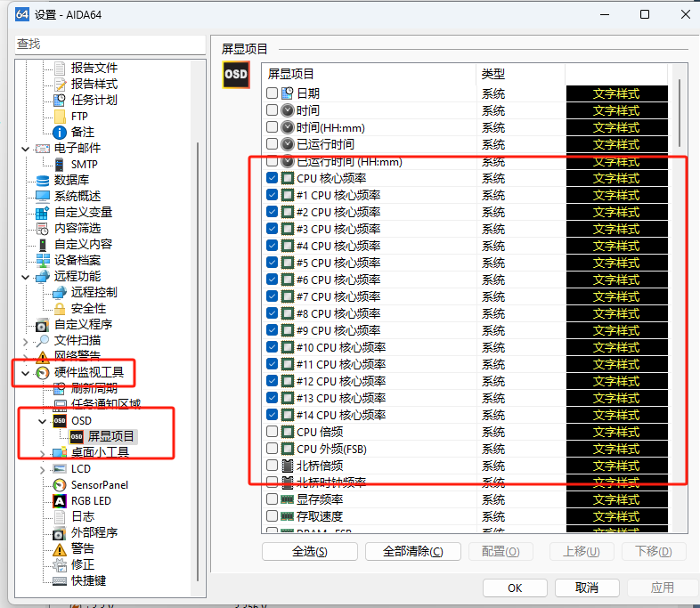Uncheck the CPU 核心频率 checkbox
The image size is (700, 608).
coord(272,177)
